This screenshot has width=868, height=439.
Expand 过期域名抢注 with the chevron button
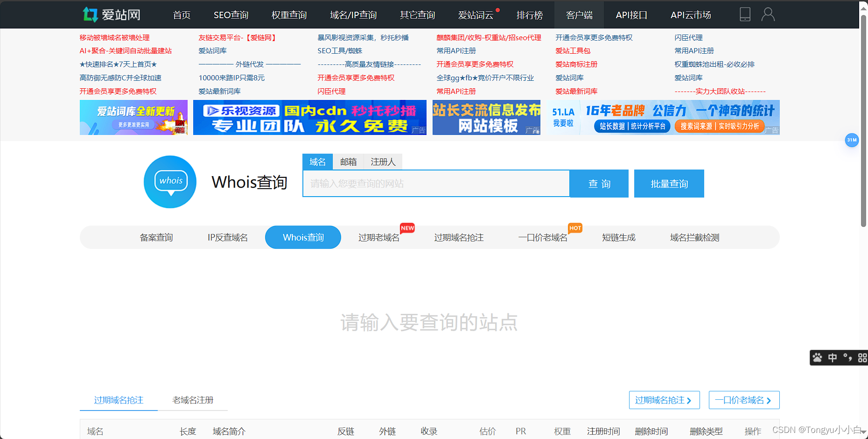point(664,400)
